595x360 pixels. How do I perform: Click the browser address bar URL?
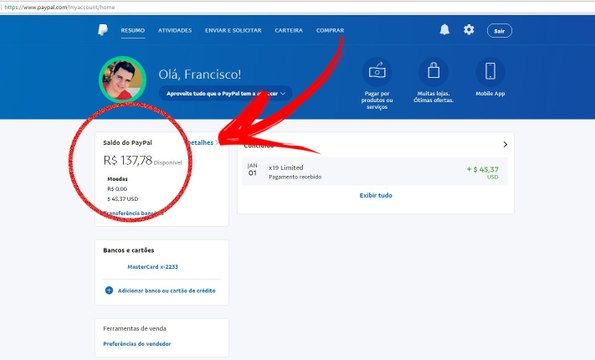tap(60, 7)
